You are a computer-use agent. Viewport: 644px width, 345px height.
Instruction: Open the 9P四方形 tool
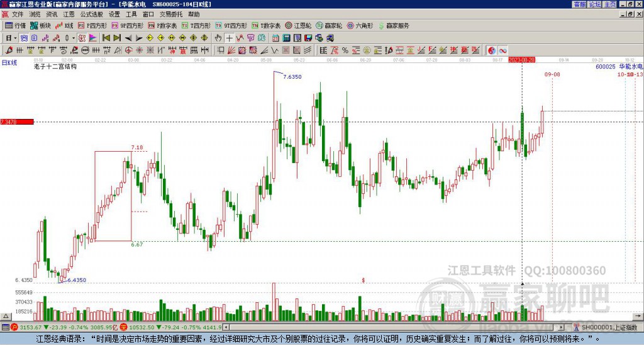(x=127, y=25)
